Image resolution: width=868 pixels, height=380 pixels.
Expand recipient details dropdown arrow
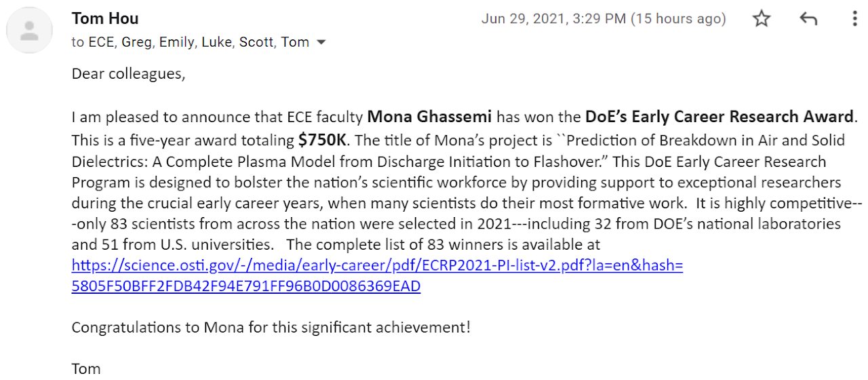321,42
